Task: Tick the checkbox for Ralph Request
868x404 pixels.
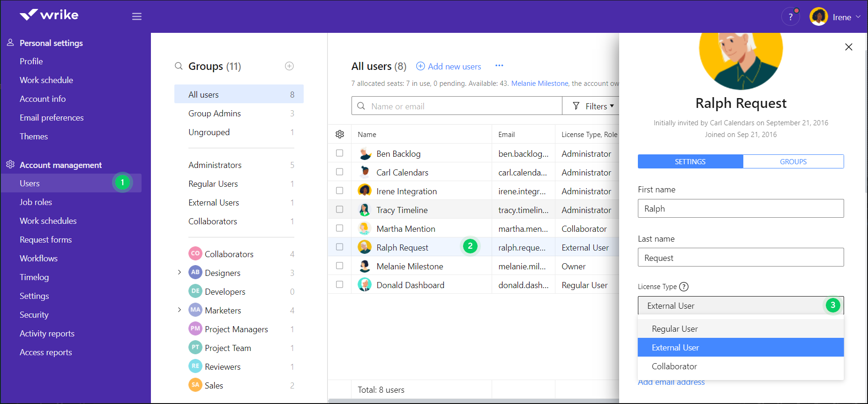Action: [x=339, y=247]
